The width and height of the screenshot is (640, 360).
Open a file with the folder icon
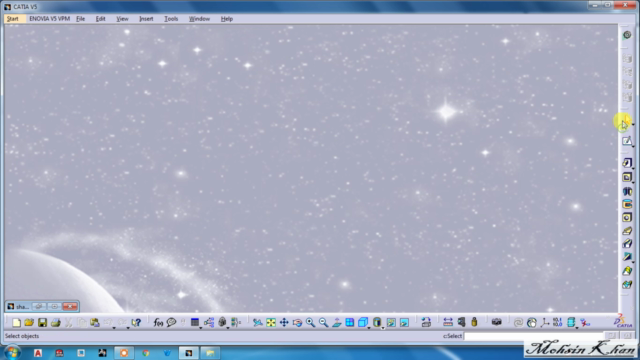click(29, 322)
